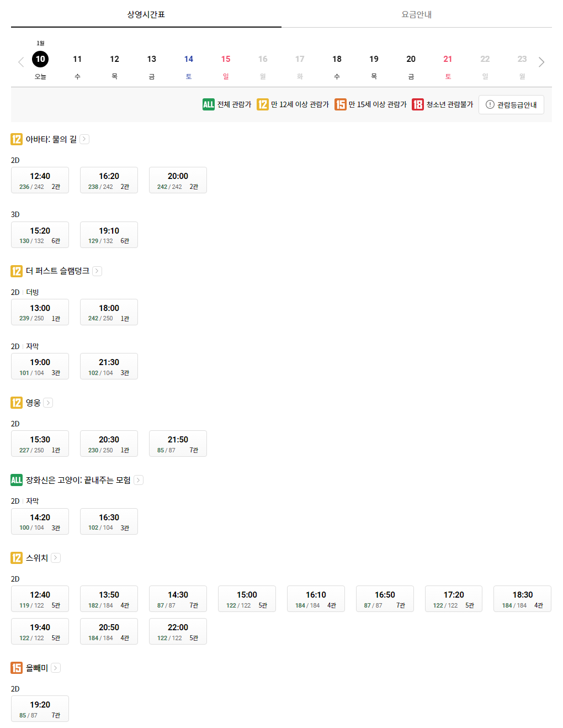This screenshot has height=728, width=563.
Task: Click the 12 rating icon beside 슬램덩크
Action: click(17, 271)
